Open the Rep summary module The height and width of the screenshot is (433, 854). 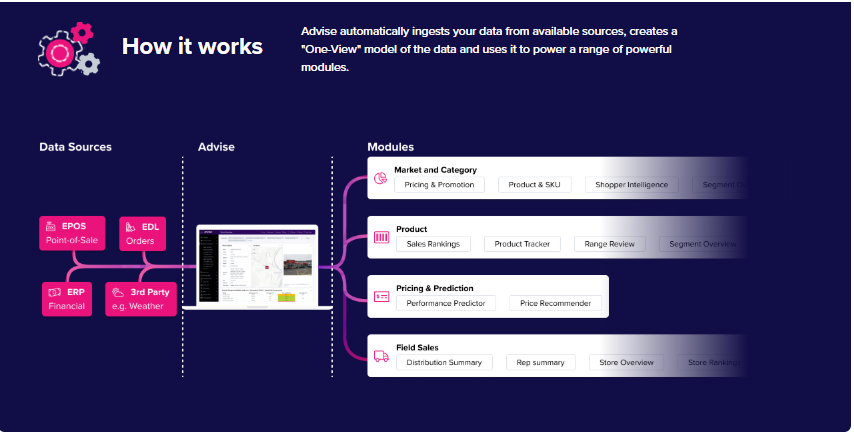pos(540,363)
